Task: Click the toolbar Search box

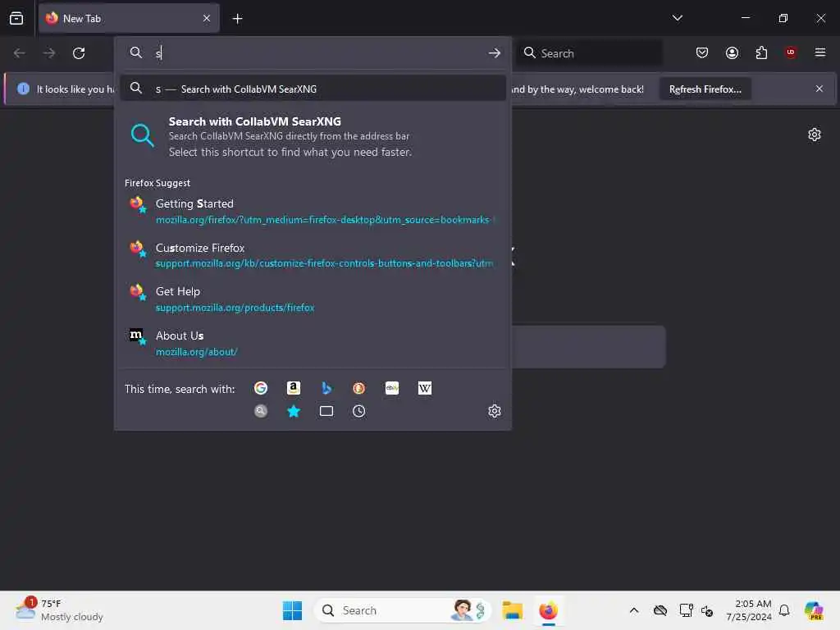Action: pos(589,53)
